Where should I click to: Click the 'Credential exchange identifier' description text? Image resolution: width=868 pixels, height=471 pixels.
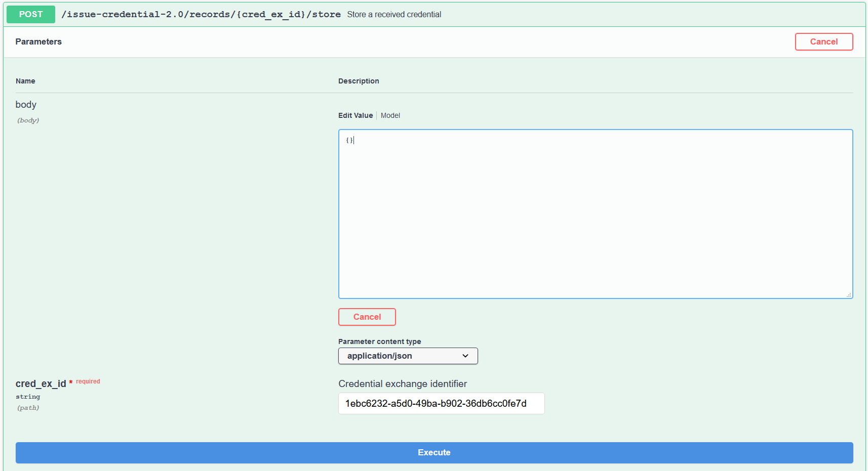pos(403,384)
